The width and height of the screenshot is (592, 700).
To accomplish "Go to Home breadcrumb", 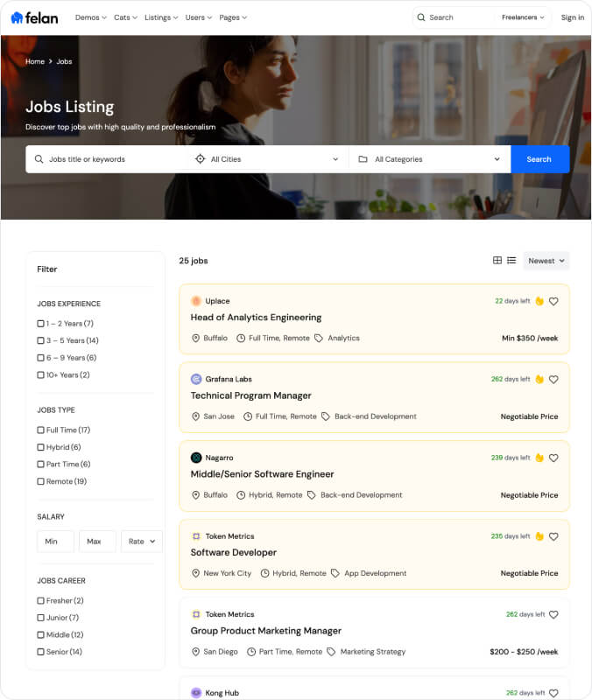I will click(x=35, y=61).
